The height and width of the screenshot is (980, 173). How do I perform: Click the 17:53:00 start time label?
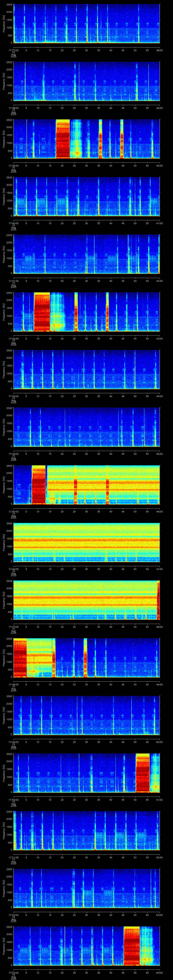(13, 972)
